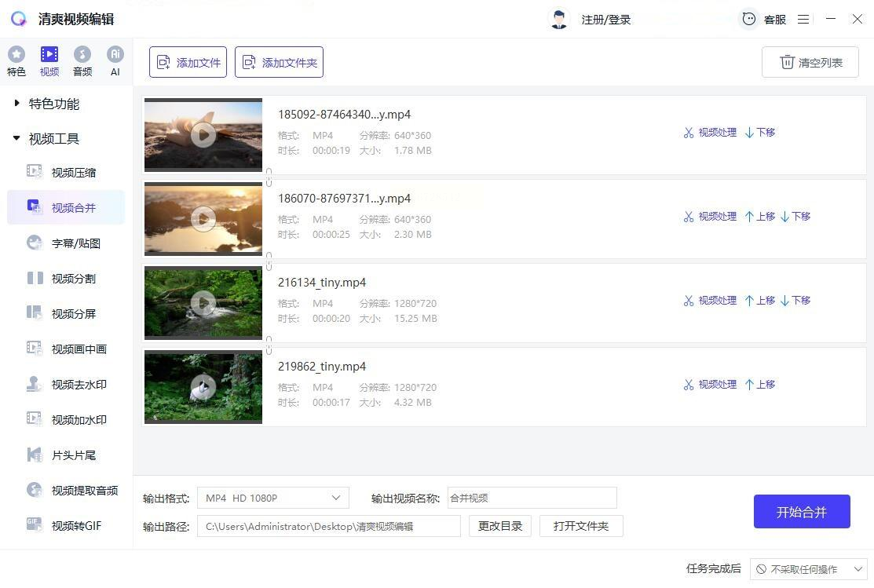Open the 输出格式 MP4 HD 1080P dropdown
Screen dimensions: 874x588
(x=273, y=498)
